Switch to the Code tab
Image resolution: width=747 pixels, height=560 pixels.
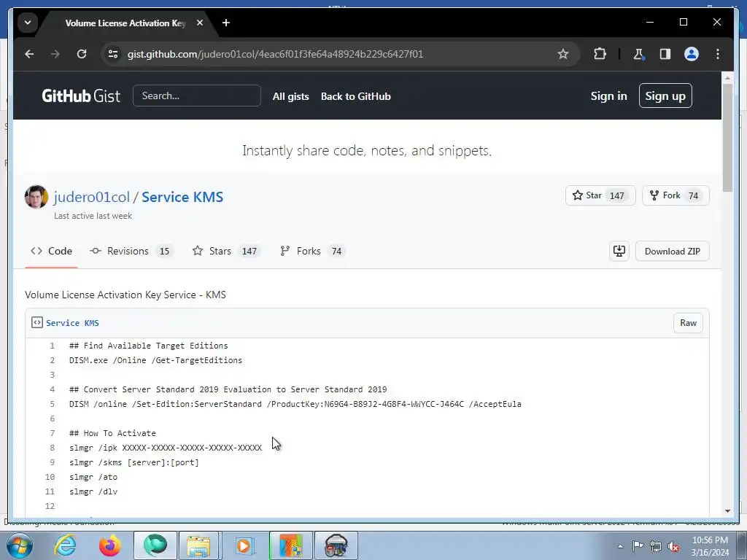tap(52, 251)
